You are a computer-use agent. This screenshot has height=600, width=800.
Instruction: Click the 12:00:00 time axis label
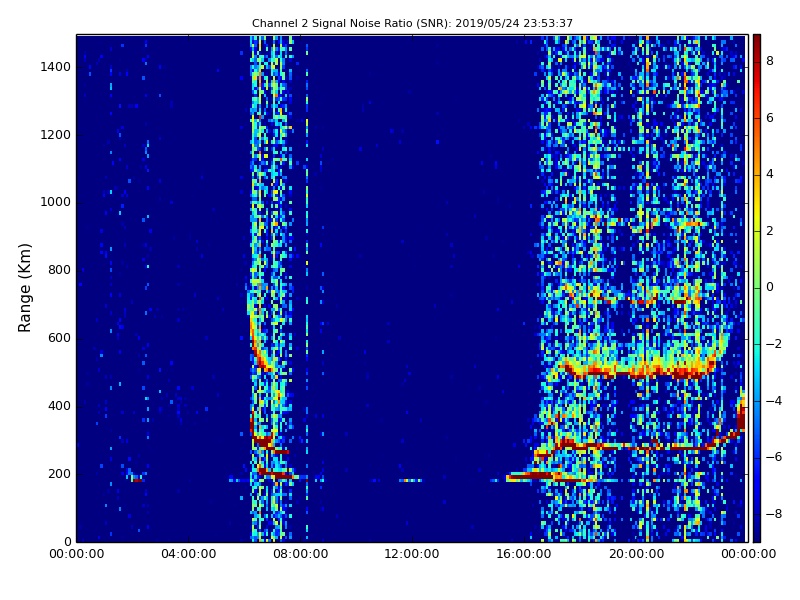pos(412,555)
